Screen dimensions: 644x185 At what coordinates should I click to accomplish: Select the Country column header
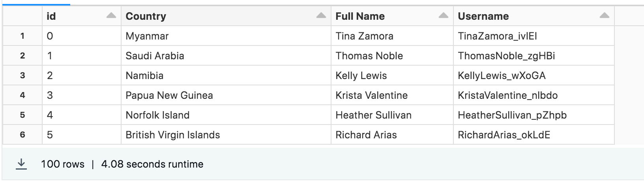[226, 16]
